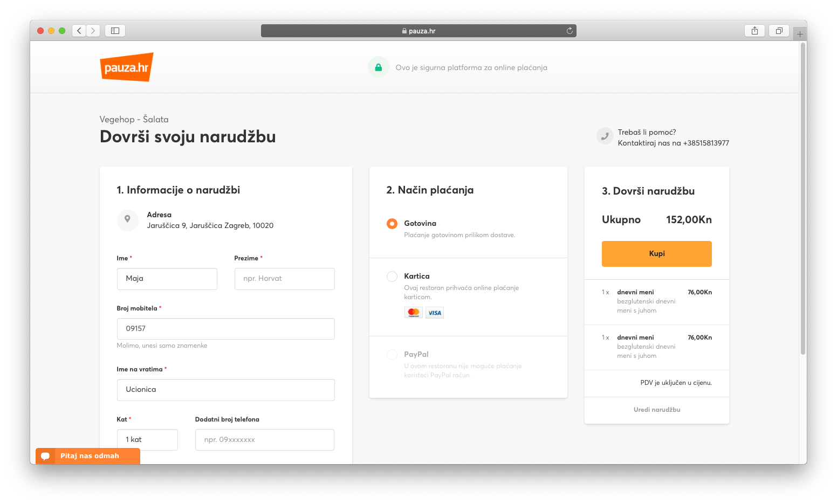This screenshot has height=504, width=837.
Task: Select Kartica card payment option
Action: [x=392, y=277]
